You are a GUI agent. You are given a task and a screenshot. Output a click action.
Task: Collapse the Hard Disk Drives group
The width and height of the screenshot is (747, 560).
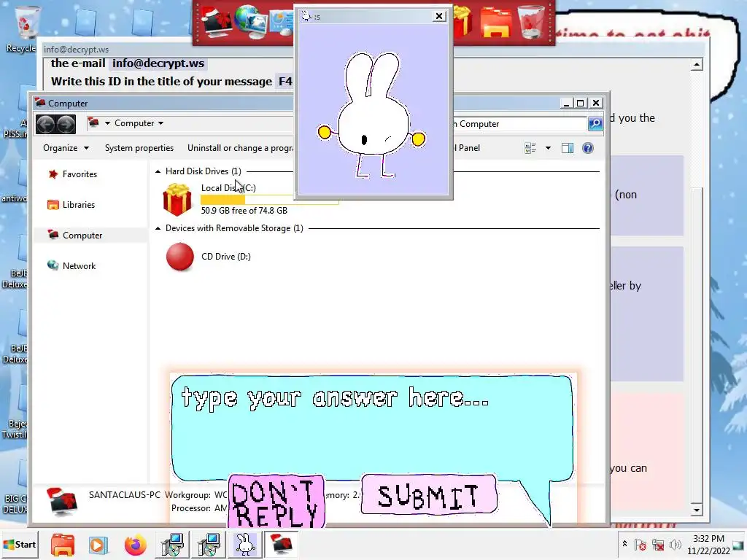158,171
